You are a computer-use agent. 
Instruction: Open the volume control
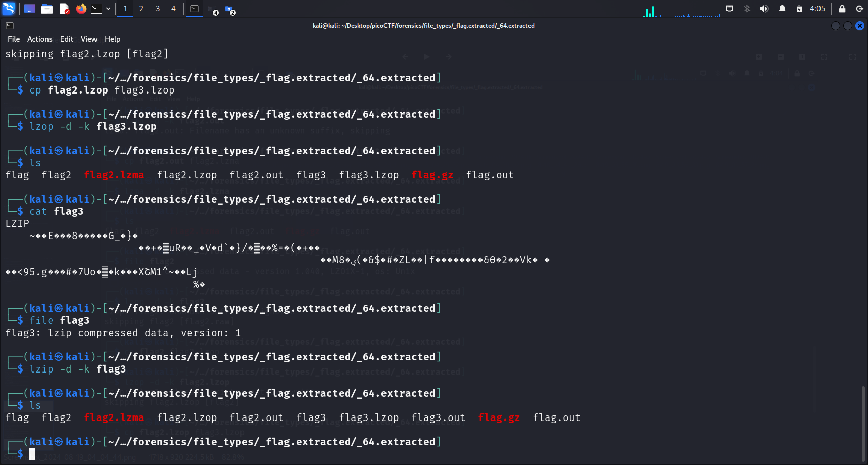[764, 9]
